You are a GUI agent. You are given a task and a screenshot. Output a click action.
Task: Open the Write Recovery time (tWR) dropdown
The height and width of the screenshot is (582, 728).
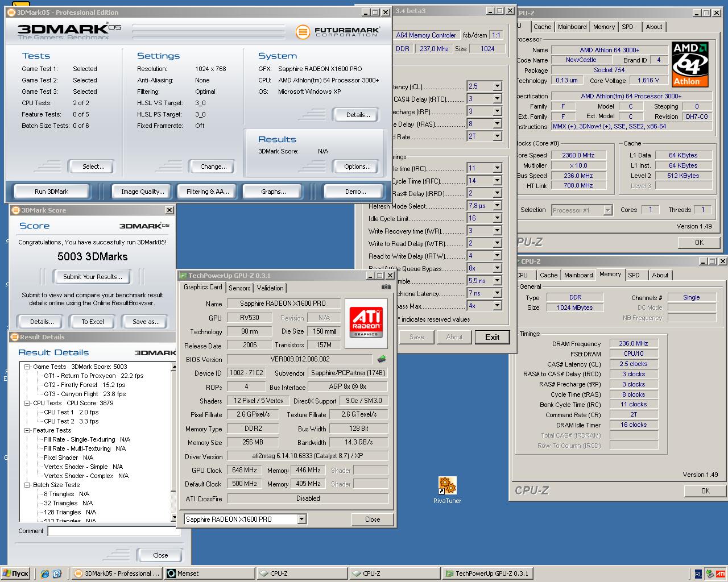[497, 231]
